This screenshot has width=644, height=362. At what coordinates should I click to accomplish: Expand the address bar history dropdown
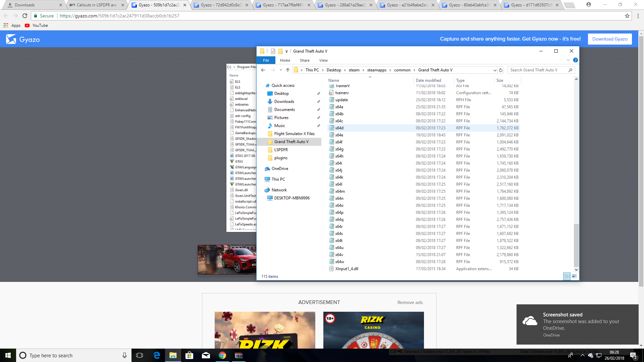pos(495,70)
